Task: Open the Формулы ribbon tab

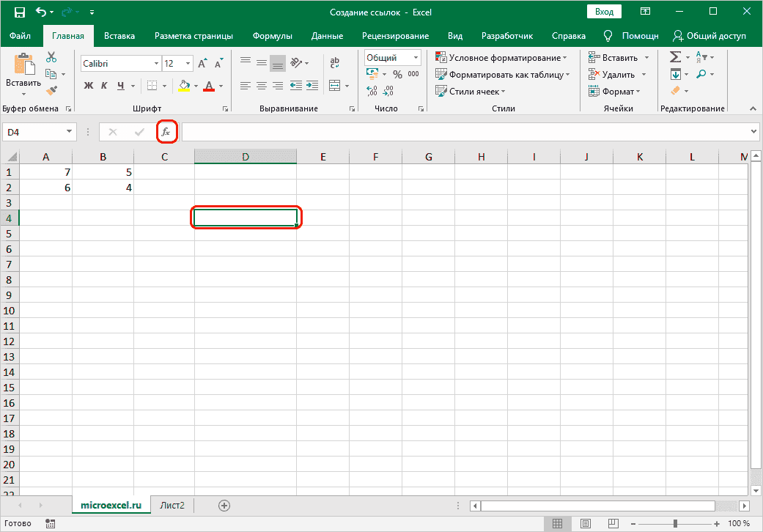Action: (272, 36)
